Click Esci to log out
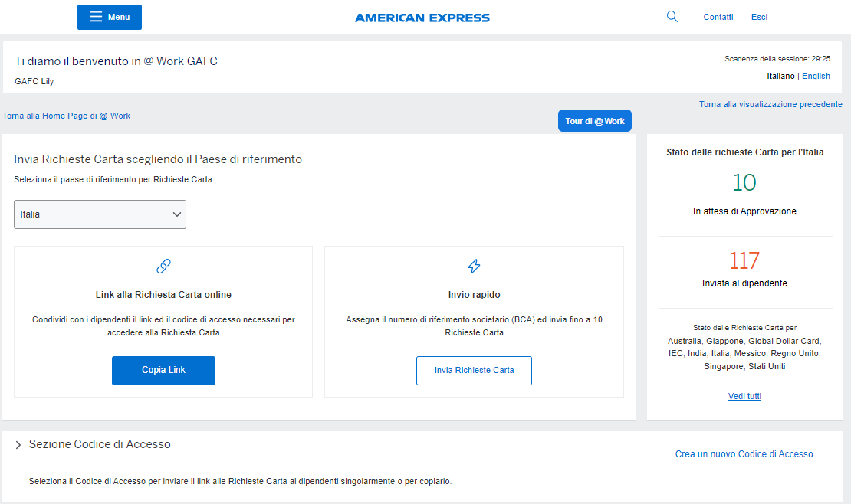Image resolution: width=851 pixels, height=504 pixels. pyautogui.click(x=759, y=17)
